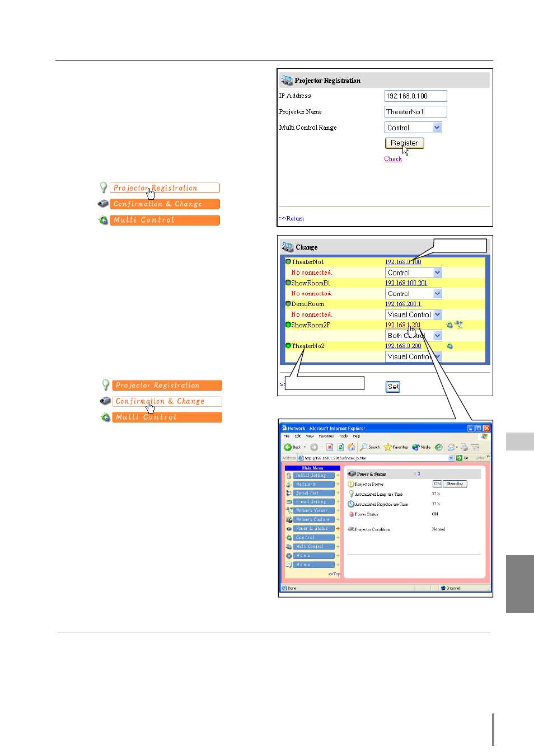This screenshot has height=756, width=534.
Task: Click the E-mail Setting icon in Main Menu
Action: point(289,501)
